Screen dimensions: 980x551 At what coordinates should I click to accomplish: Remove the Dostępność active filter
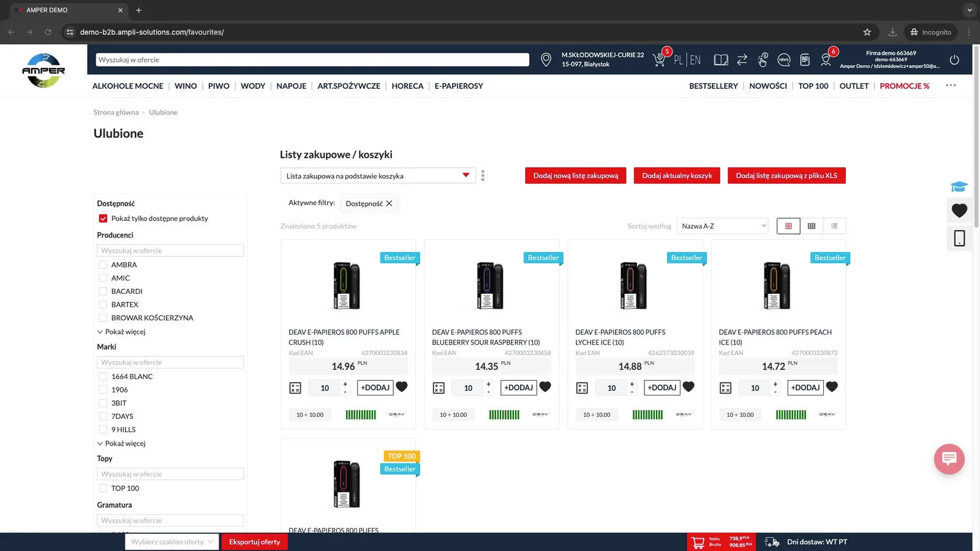coord(389,203)
